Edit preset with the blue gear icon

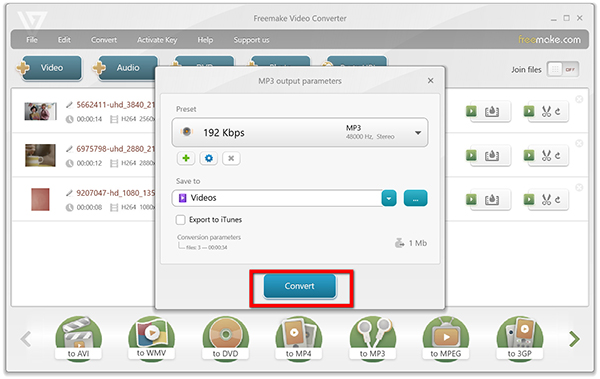pos(209,158)
